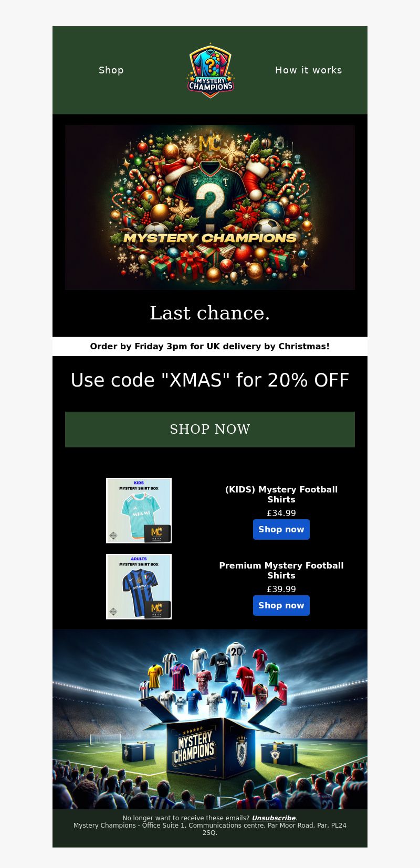Select the "Last chance." heading
This screenshot has width=420, height=868.
[x=210, y=313]
